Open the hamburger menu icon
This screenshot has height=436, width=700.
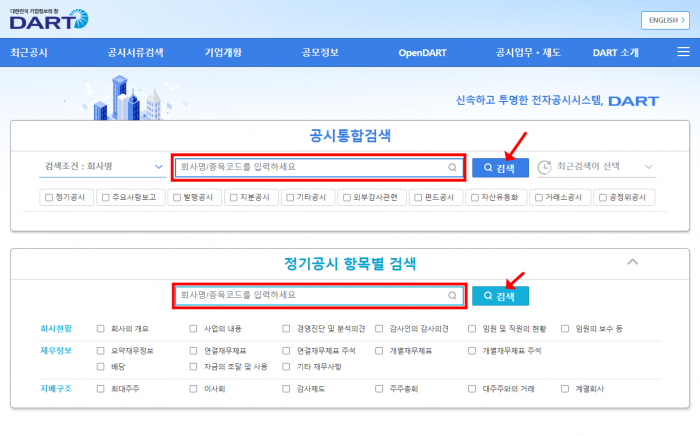coord(682,51)
